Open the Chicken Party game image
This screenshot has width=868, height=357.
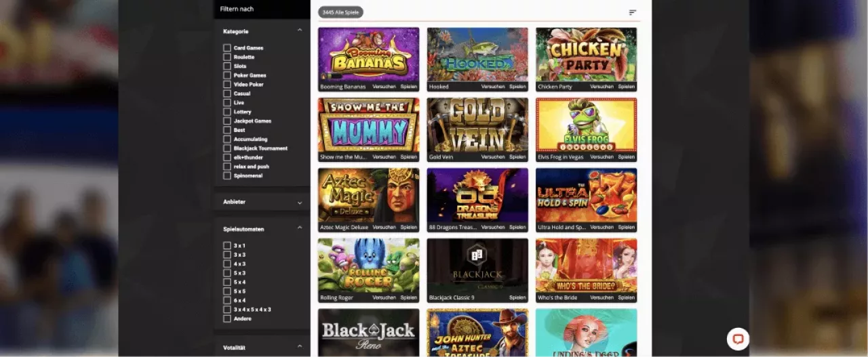[x=587, y=54]
